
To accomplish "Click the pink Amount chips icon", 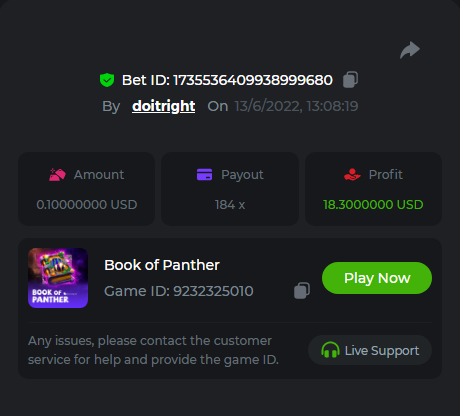I will click(57, 175).
